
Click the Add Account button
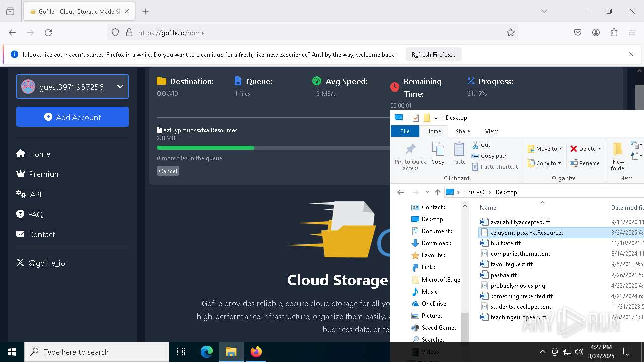72,117
